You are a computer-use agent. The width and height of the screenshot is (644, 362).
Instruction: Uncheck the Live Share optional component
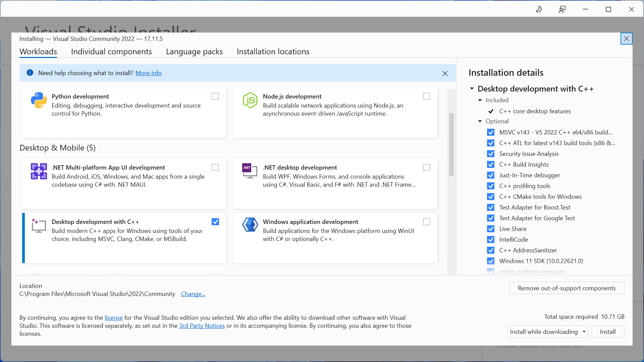pos(491,229)
